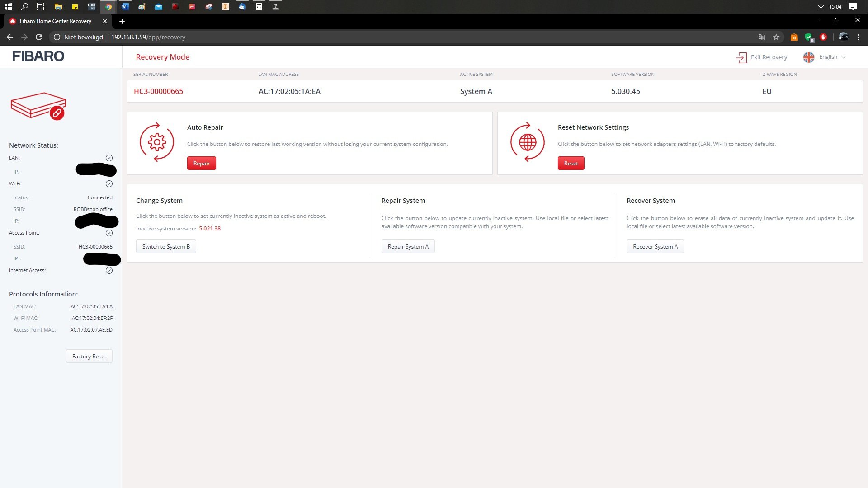Image resolution: width=868 pixels, height=488 pixels.
Task: Open File Explorer from taskbar
Action: click(58, 6)
